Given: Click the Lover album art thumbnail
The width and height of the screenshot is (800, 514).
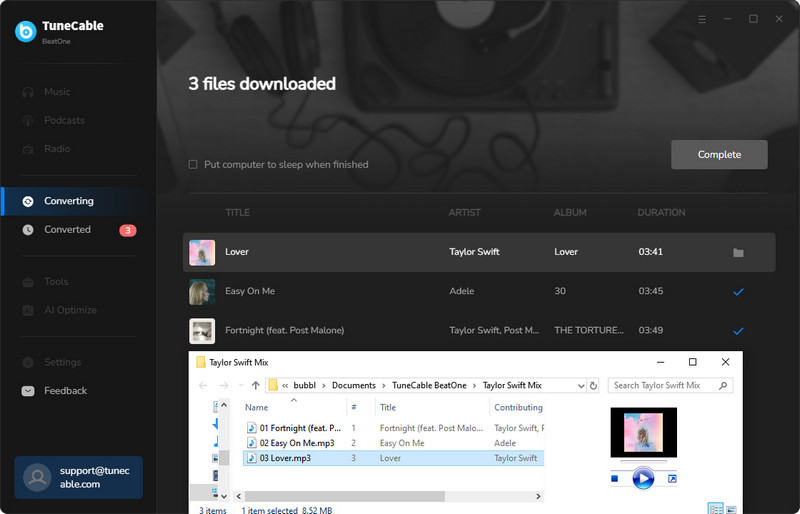Looking at the screenshot, I should click(x=202, y=253).
